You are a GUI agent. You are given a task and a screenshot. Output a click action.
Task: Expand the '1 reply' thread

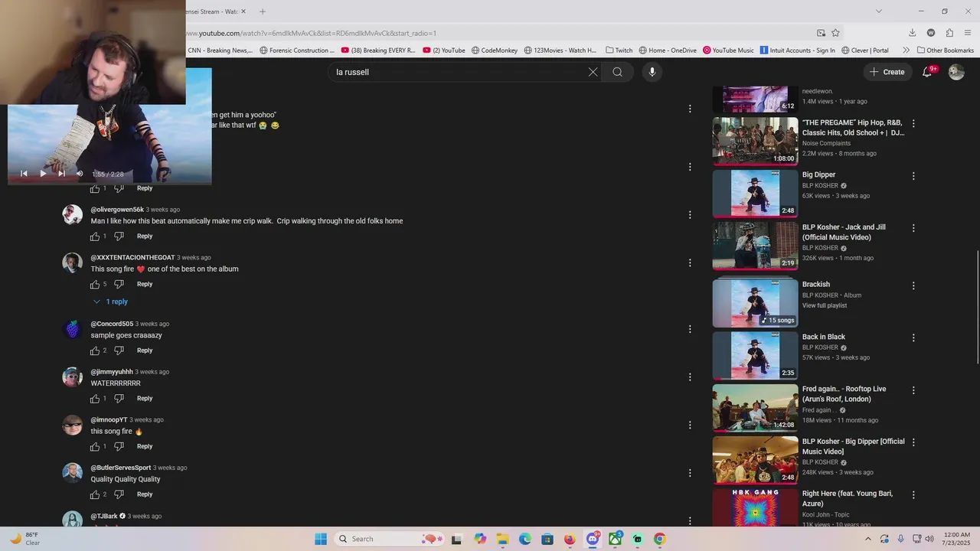[x=110, y=302]
